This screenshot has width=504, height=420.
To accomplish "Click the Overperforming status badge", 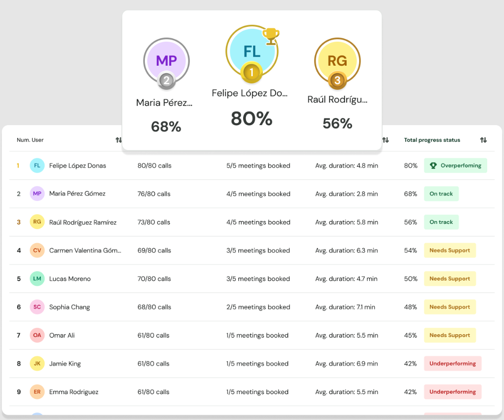I will tap(455, 165).
